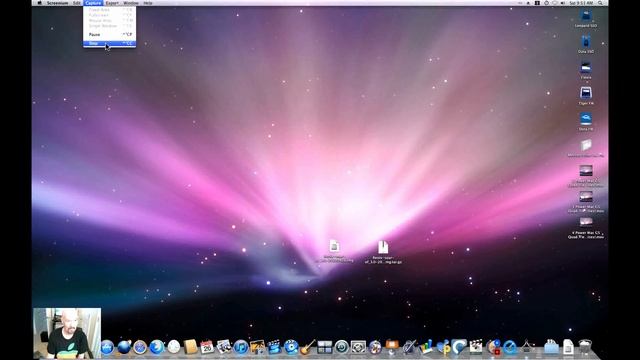The width and height of the screenshot is (640, 360).
Task: Open Spotlight search magnifier
Action: [x=600, y=3]
